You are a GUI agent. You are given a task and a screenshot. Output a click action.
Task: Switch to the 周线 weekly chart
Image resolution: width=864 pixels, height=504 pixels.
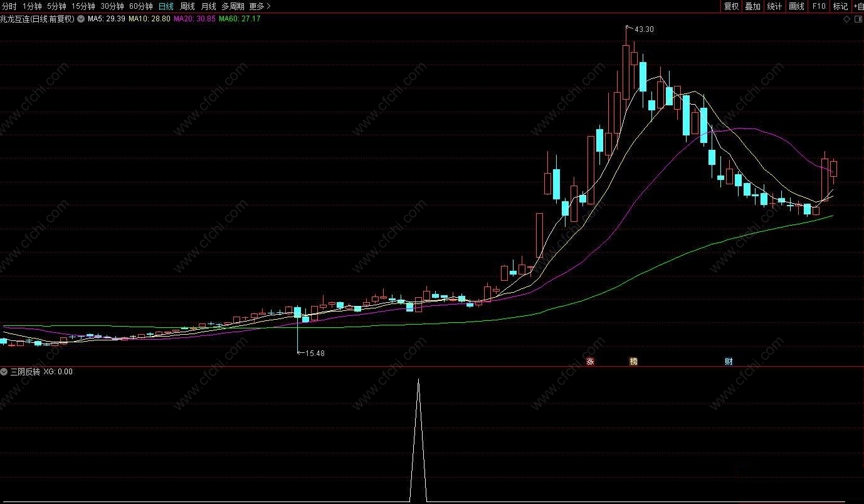point(187,6)
